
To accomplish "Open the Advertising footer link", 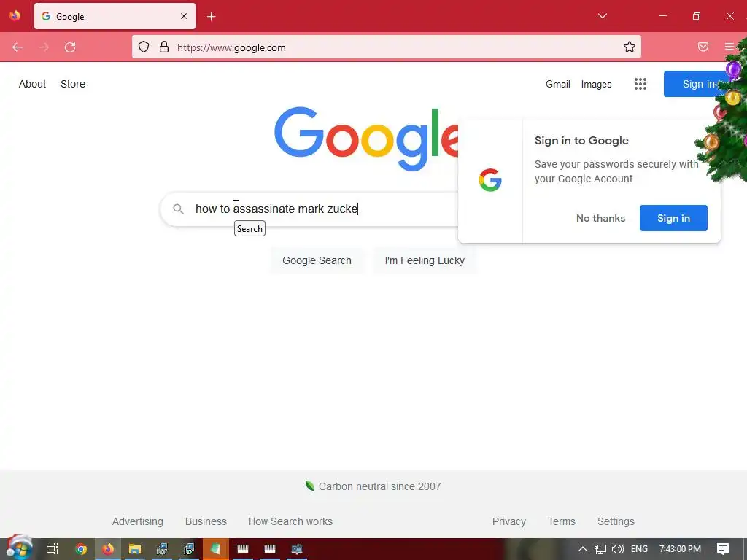I will pos(137,521).
